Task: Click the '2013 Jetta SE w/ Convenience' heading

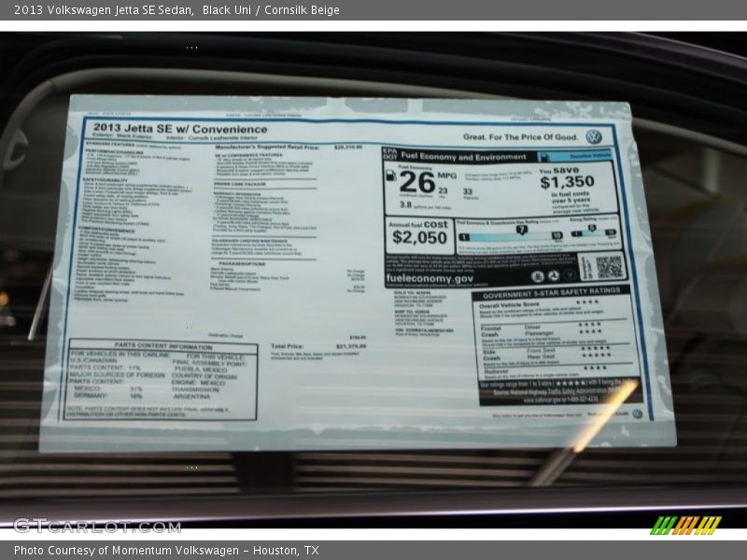Action: [180, 129]
